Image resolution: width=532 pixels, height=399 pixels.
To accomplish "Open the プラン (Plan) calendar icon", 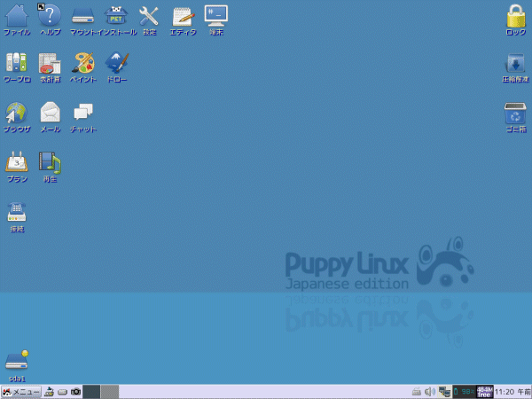I will (16, 162).
